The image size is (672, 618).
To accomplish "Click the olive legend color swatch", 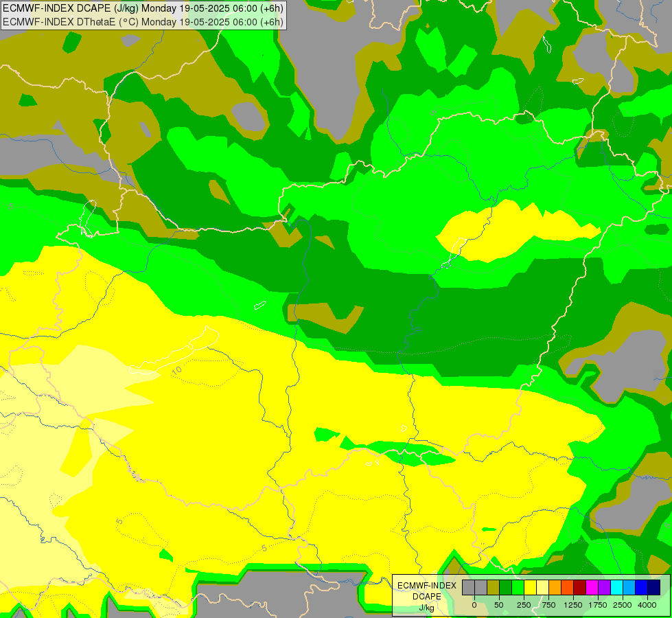I will click(494, 588).
